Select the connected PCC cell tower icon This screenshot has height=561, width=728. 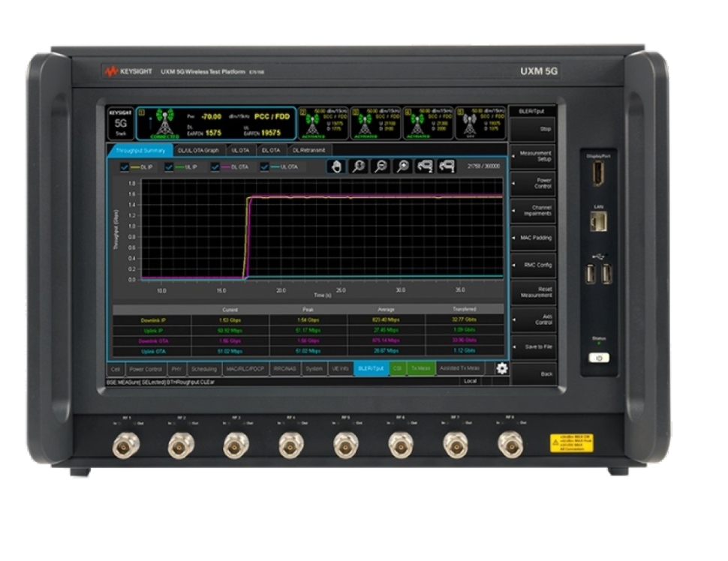(x=165, y=122)
